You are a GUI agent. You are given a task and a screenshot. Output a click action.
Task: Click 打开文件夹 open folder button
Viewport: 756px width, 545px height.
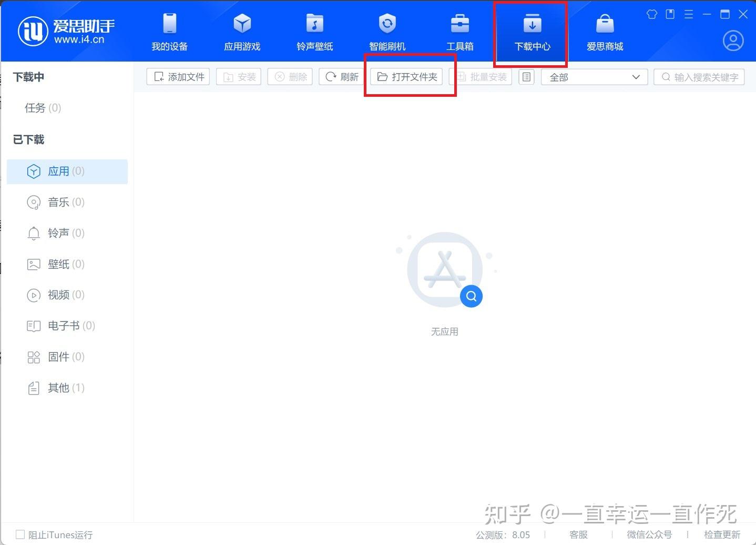click(x=407, y=77)
